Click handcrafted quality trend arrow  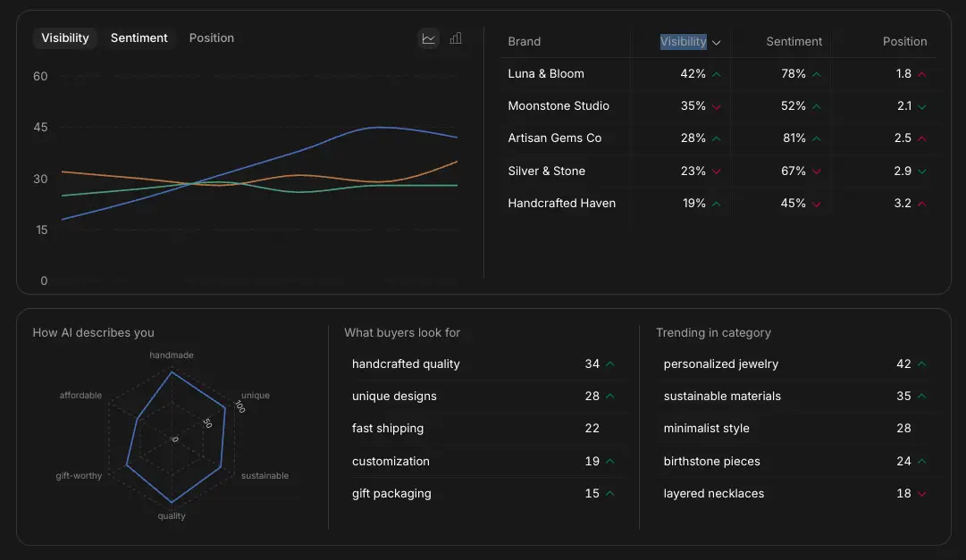(610, 364)
